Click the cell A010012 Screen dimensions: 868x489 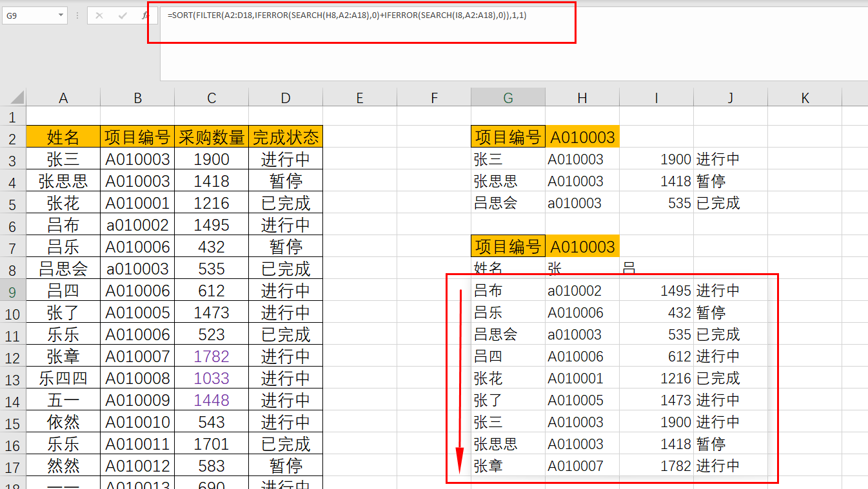[x=137, y=466]
